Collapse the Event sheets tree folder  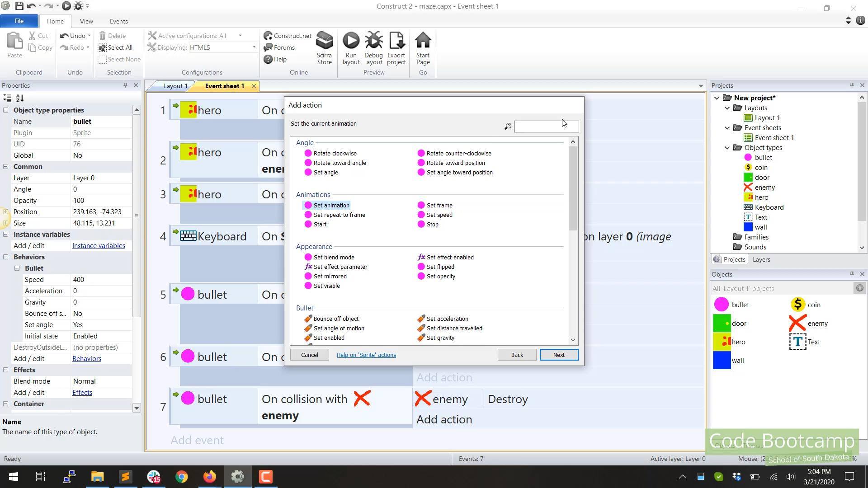(x=727, y=128)
